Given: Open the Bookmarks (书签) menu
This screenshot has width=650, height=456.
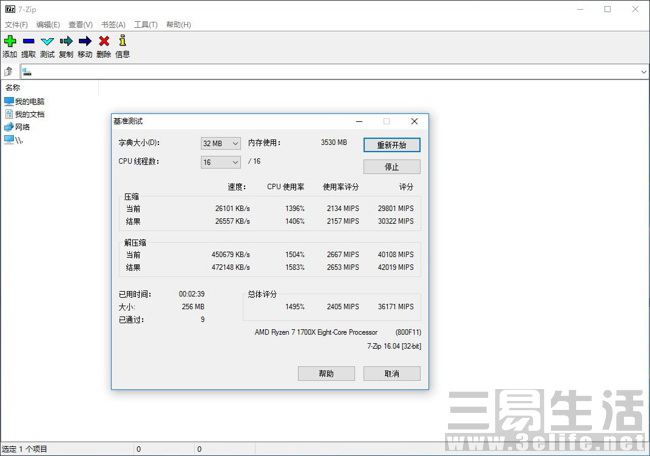Looking at the screenshot, I should [x=113, y=24].
